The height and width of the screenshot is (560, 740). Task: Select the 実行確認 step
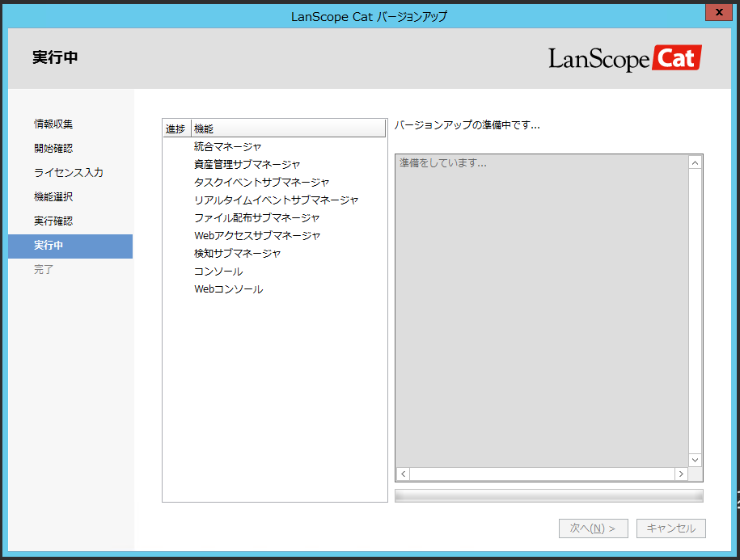click(x=52, y=221)
